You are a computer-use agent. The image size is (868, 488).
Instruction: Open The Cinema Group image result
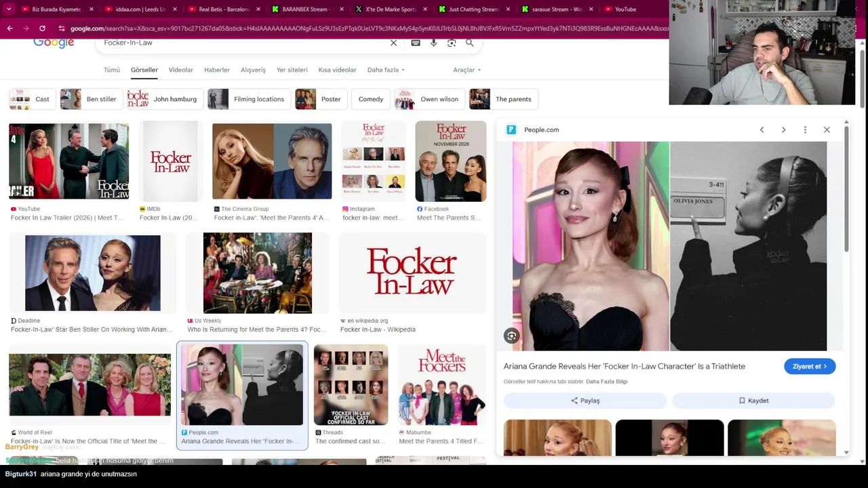coord(272,161)
